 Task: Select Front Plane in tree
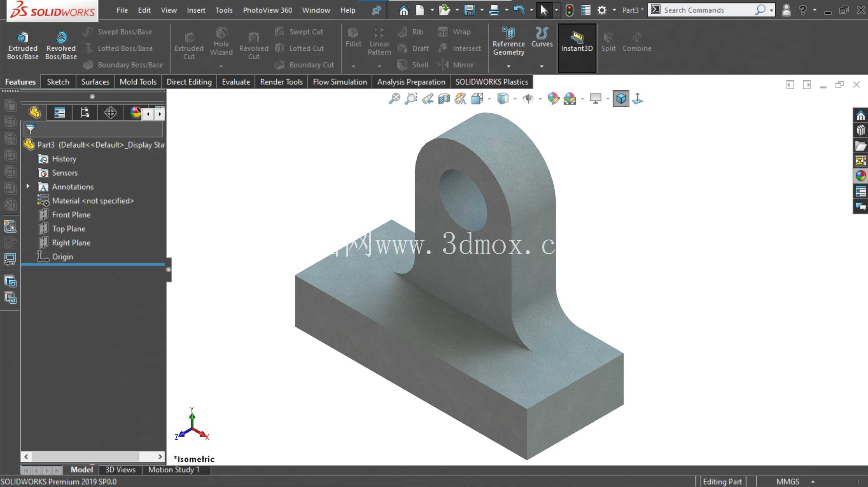[71, 215]
